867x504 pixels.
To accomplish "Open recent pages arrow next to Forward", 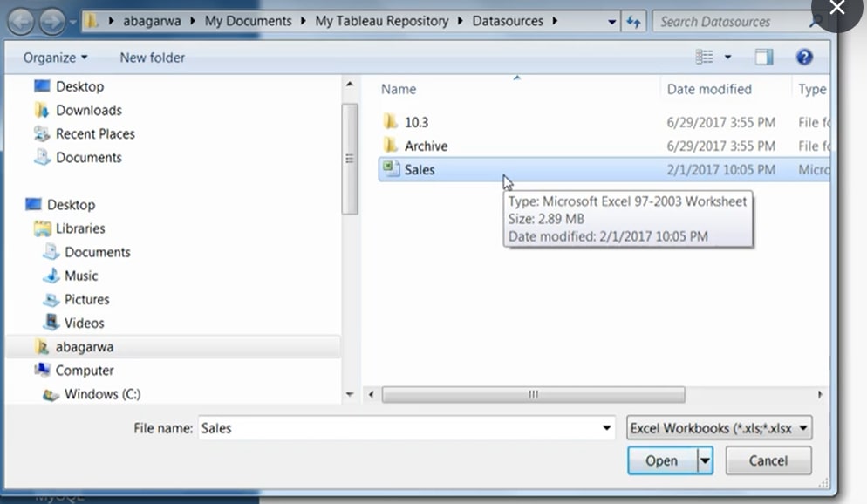I will 72,23.
